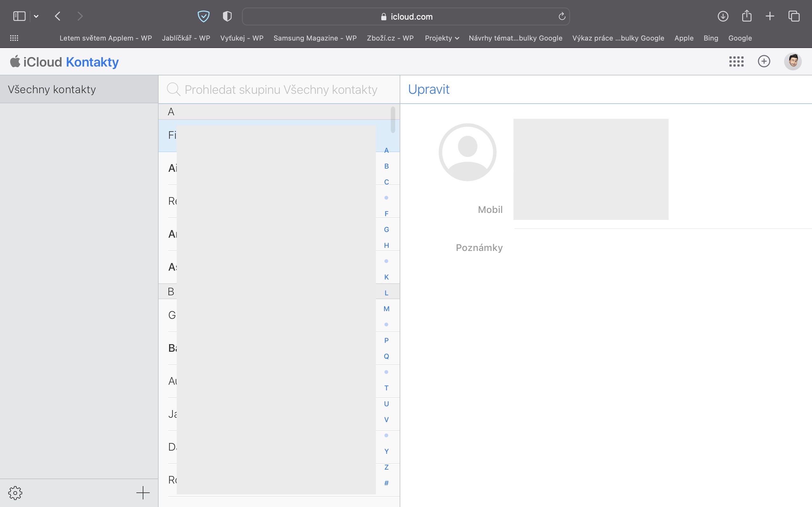Expand the sidebar options dropdown arrow
The width and height of the screenshot is (812, 507).
(x=36, y=16)
